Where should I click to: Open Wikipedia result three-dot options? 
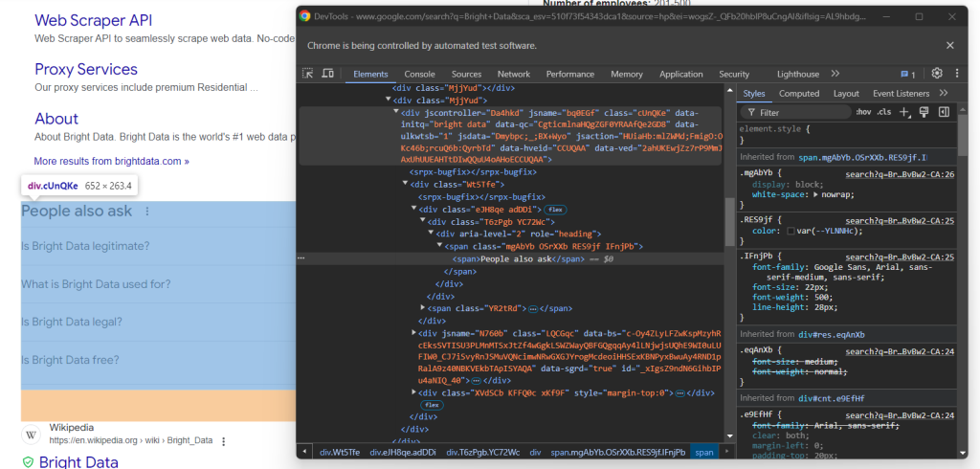point(223,441)
